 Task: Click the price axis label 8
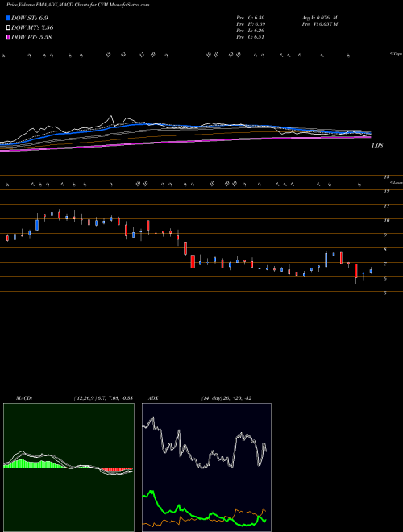tap(385, 250)
